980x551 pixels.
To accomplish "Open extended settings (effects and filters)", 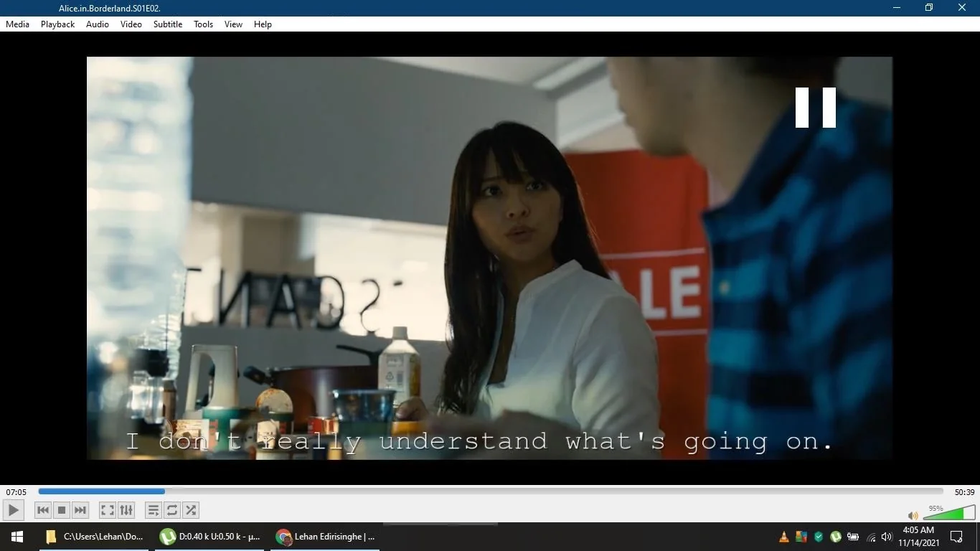I will (x=126, y=510).
